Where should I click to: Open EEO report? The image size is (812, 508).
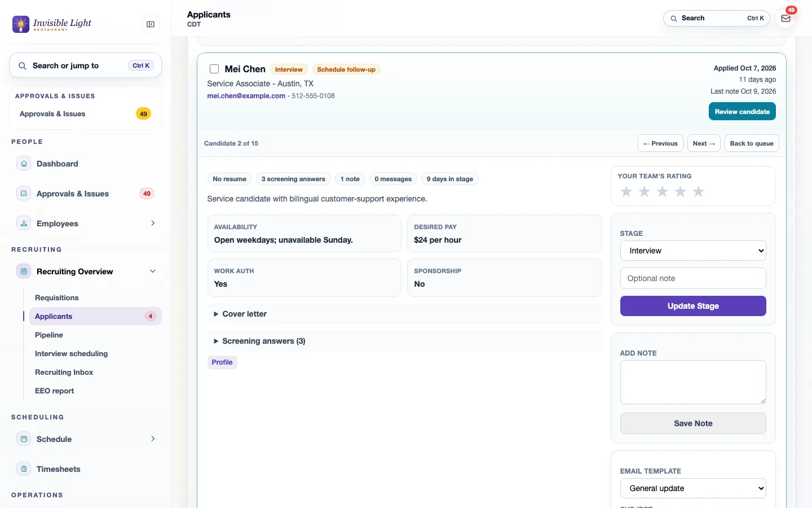54,391
